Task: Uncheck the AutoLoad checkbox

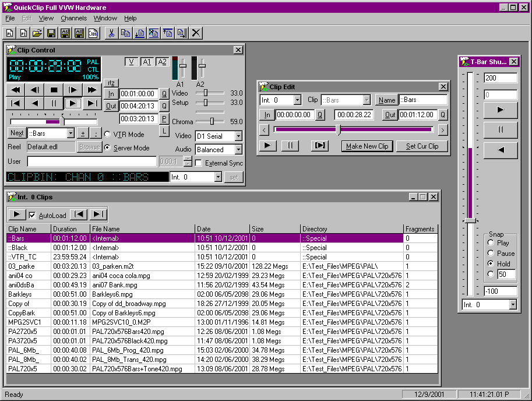Action: click(32, 215)
